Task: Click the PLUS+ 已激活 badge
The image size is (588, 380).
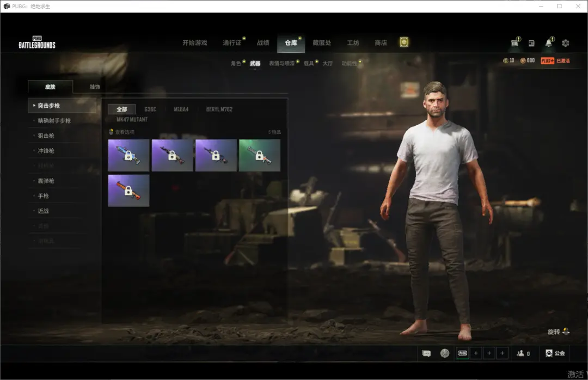Action: pos(555,60)
